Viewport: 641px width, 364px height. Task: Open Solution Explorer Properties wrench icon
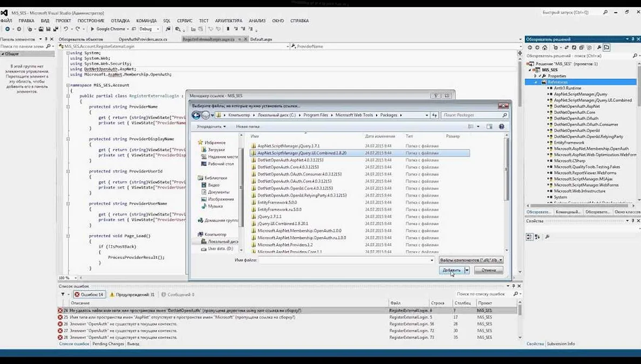click(599, 47)
